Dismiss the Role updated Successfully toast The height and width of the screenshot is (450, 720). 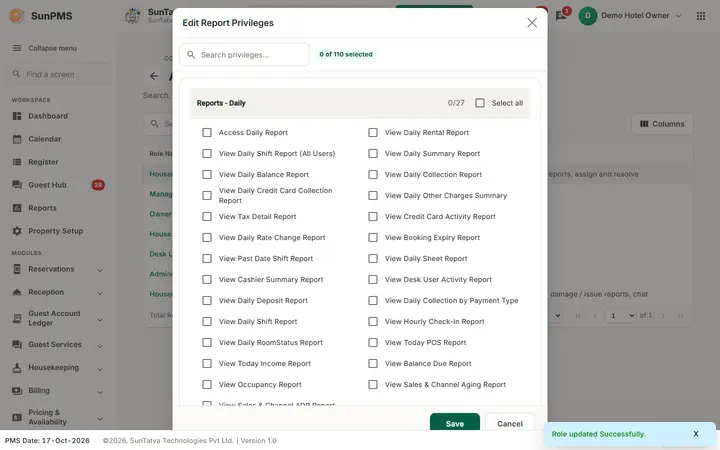tap(696, 434)
